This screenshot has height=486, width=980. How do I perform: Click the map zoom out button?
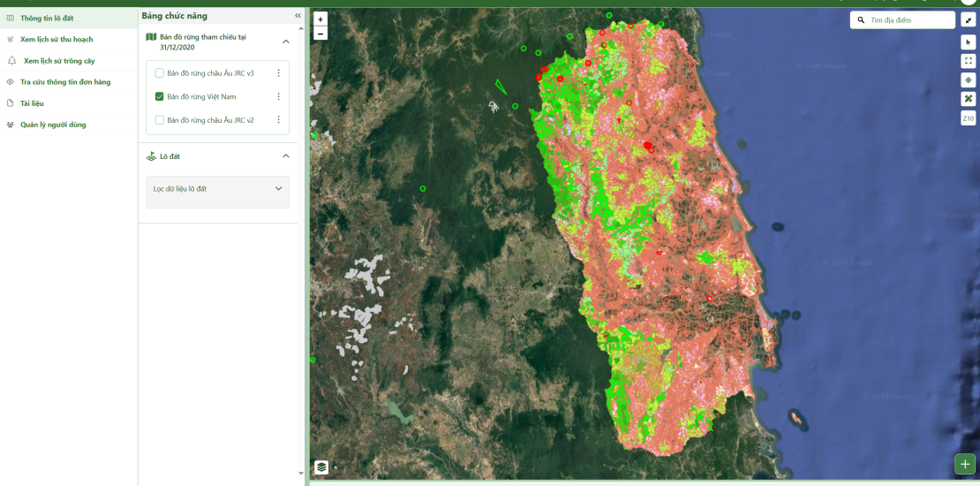320,34
